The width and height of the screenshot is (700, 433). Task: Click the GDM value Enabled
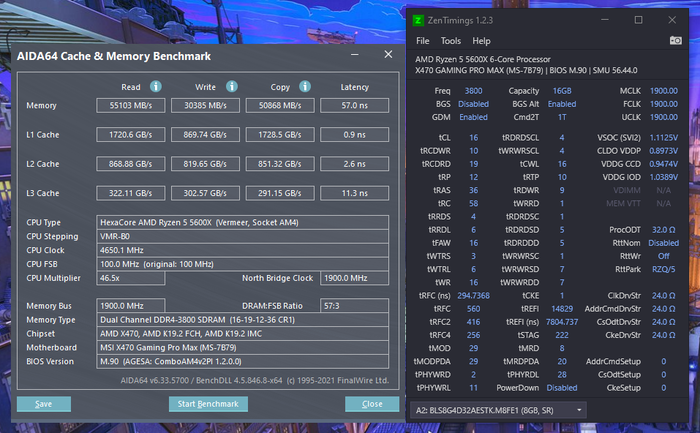[473, 117]
